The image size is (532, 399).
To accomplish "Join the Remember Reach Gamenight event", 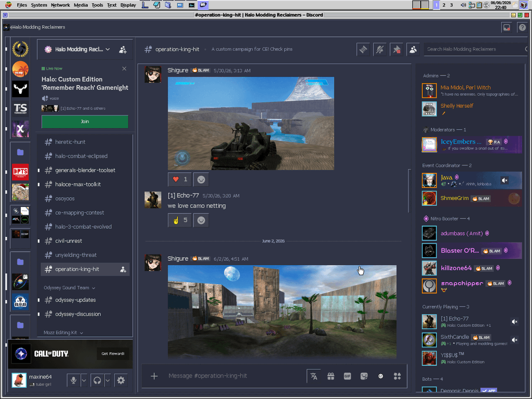I will 85,121.
